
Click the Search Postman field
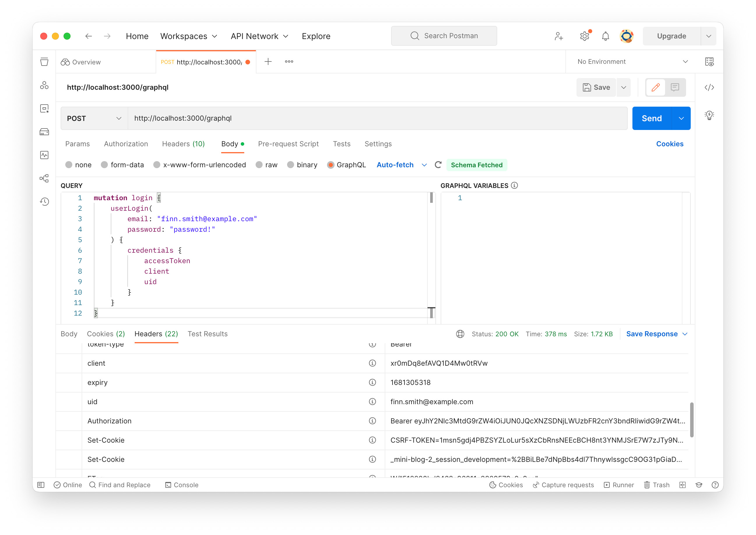click(444, 36)
